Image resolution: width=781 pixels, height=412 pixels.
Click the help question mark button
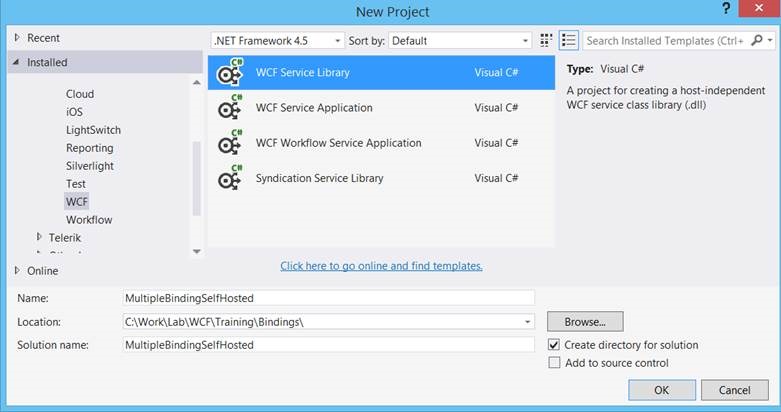click(723, 10)
